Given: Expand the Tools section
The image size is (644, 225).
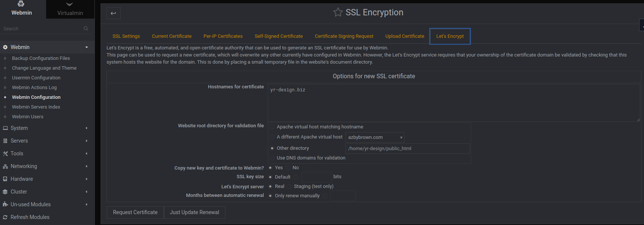Looking at the screenshot, I should [87, 153].
